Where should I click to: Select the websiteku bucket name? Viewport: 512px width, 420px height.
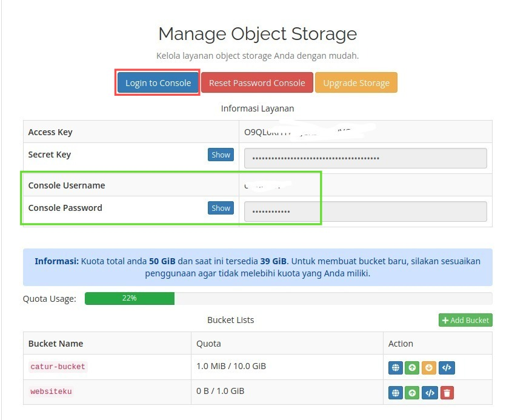(x=51, y=392)
